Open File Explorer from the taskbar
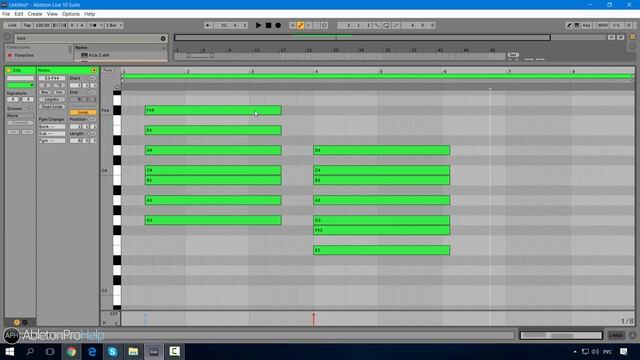 pos(133,351)
